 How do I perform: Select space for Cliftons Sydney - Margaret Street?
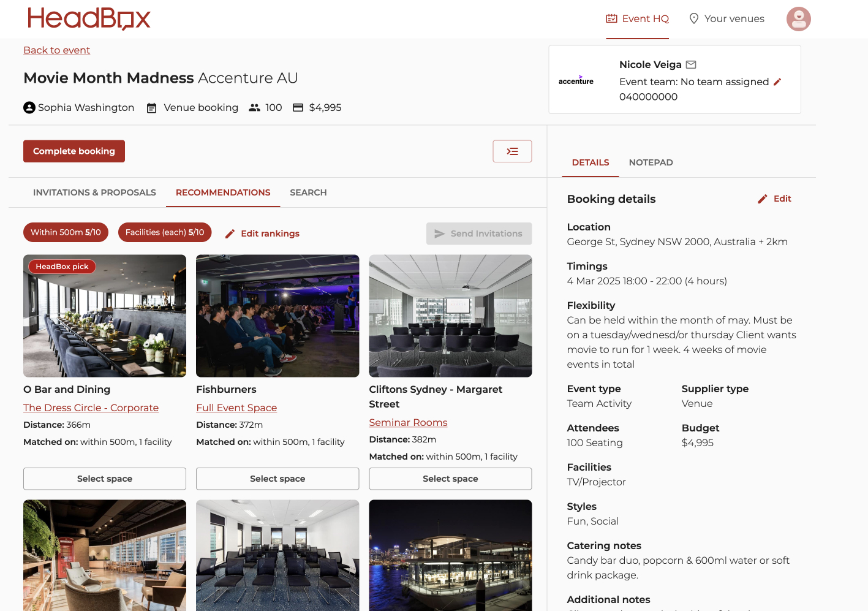(x=450, y=479)
